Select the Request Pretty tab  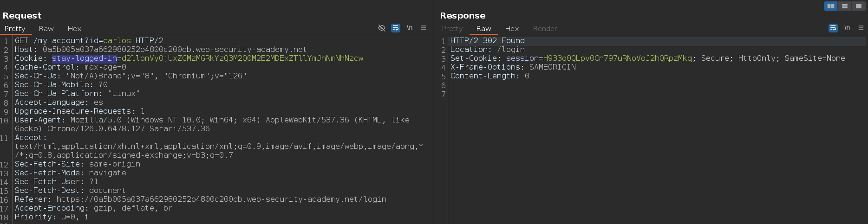click(15, 29)
